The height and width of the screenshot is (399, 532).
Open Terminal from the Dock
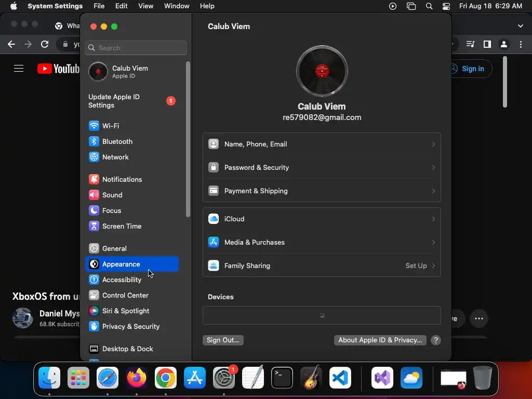point(282,378)
